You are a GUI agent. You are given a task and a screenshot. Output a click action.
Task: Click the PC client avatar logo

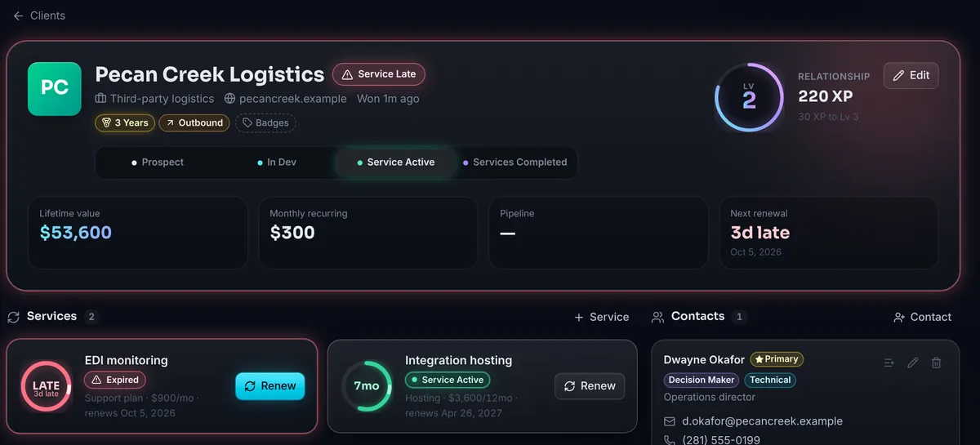click(x=55, y=88)
